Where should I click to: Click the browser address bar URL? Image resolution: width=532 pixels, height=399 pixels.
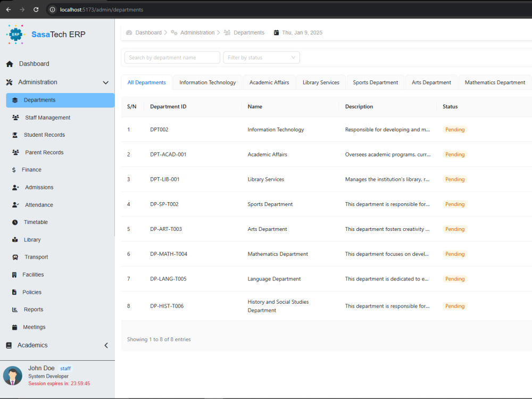coord(102,10)
